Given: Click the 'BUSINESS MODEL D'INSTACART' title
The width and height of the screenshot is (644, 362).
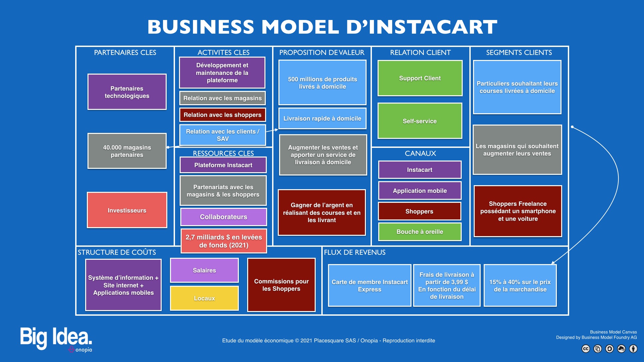Looking at the screenshot, I should 322,27.
